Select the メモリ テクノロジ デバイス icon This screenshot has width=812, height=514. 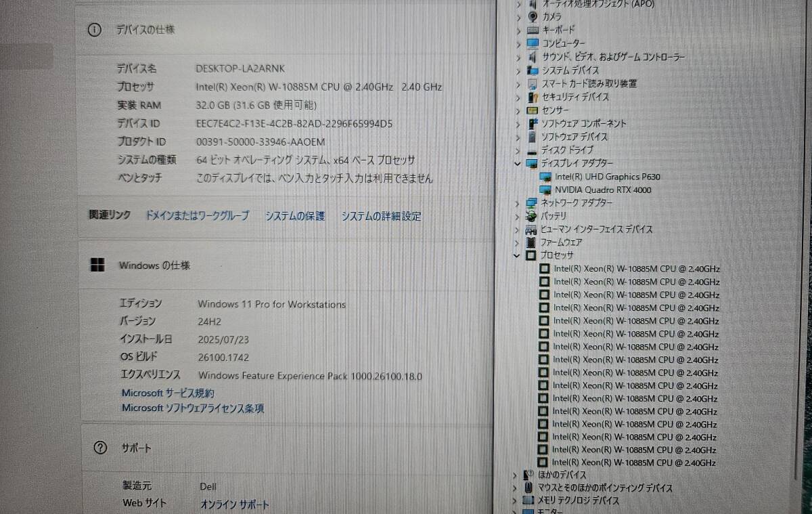[529, 501]
